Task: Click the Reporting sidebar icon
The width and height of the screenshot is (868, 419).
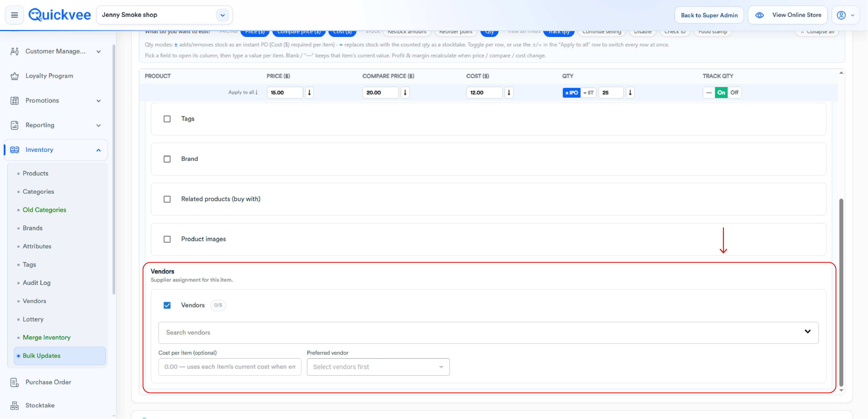Action: point(14,125)
